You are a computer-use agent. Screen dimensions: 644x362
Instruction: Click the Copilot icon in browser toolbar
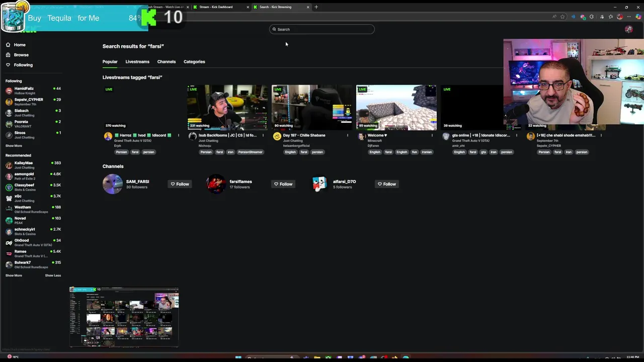click(x=638, y=17)
